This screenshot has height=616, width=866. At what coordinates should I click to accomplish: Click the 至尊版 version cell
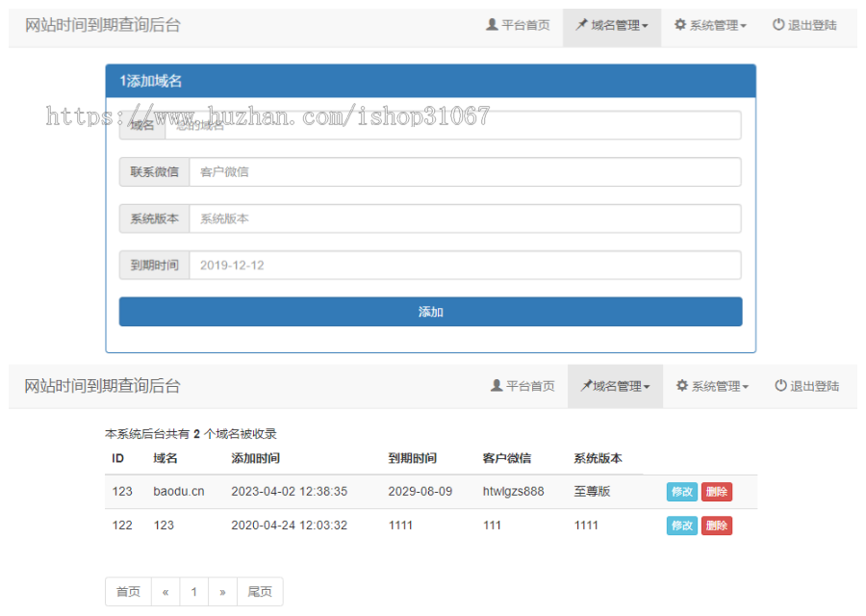592,491
